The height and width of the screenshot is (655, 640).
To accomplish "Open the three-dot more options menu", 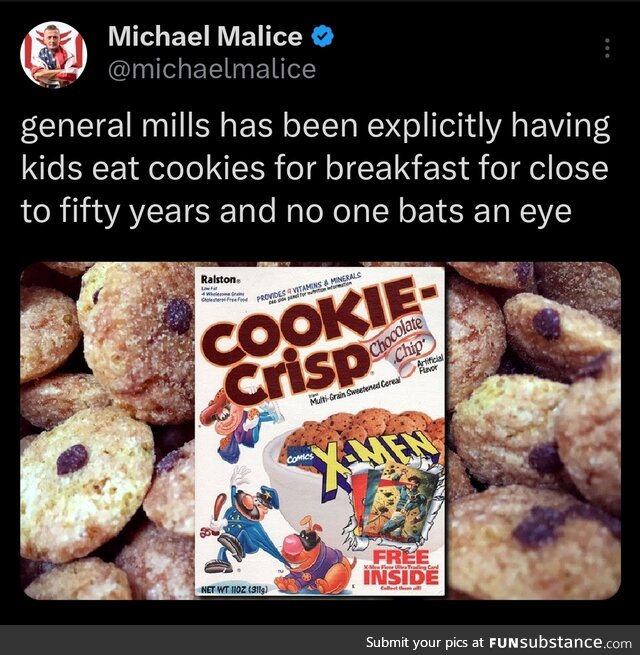I will tap(607, 49).
